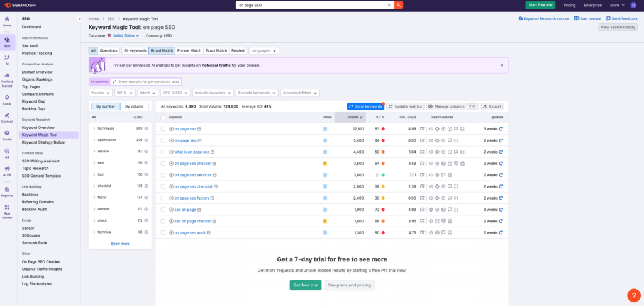Open the Volume filter dropdown

(x=101, y=93)
